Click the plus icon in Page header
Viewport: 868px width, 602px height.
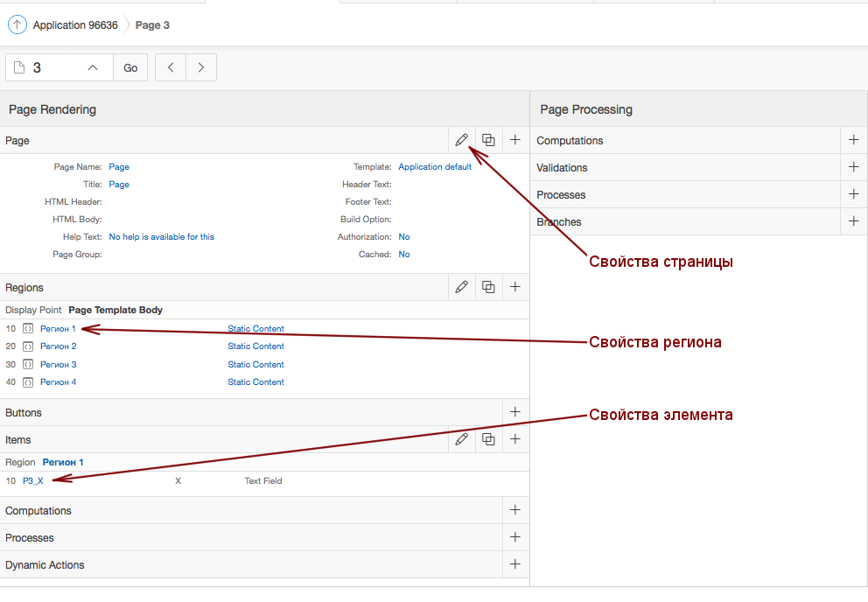pos(515,140)
